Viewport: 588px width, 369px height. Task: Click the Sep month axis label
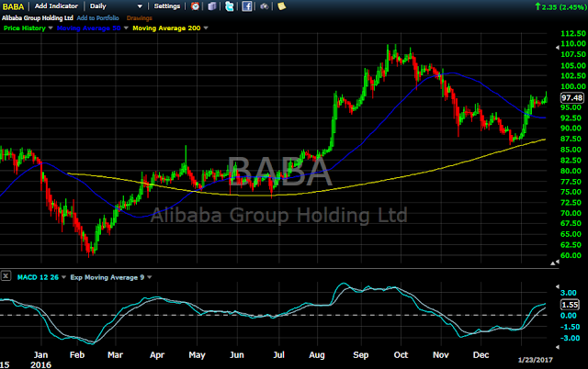tap(361, 354)
